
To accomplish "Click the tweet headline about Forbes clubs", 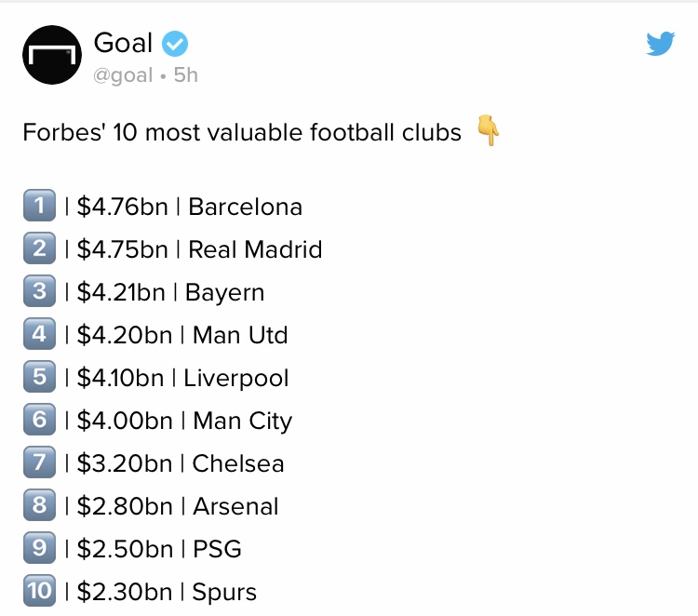I will tap(242, 133).
